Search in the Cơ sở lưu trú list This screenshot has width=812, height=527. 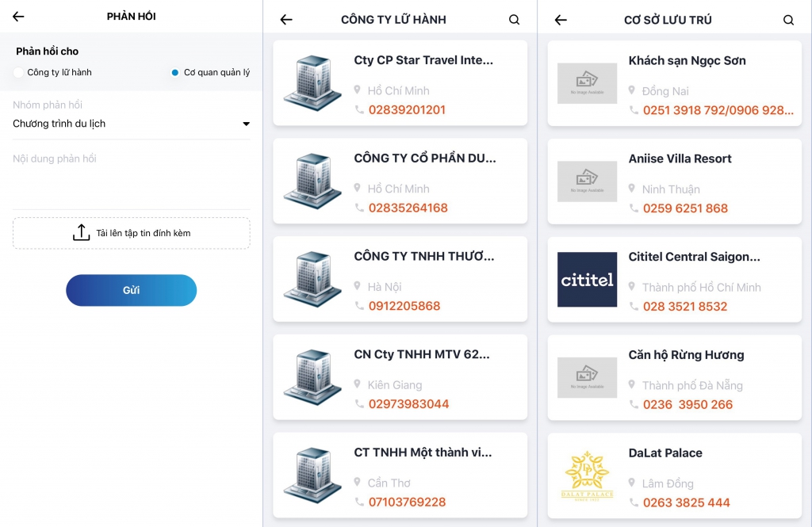click(x=788, y=20)
